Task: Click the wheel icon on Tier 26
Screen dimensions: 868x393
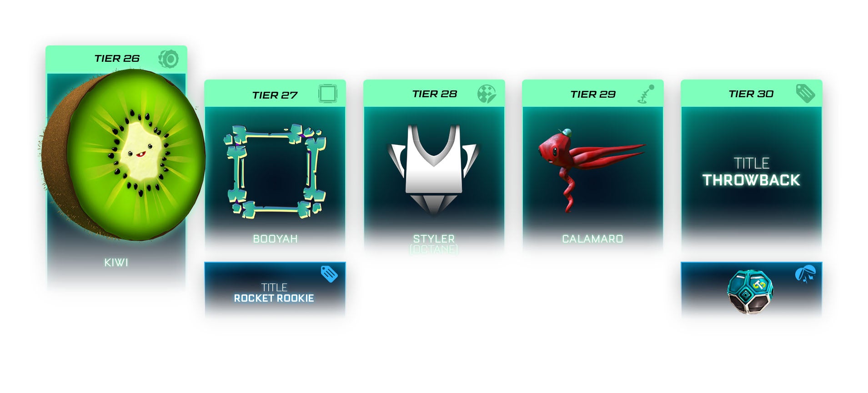Action: coord(168,59)
